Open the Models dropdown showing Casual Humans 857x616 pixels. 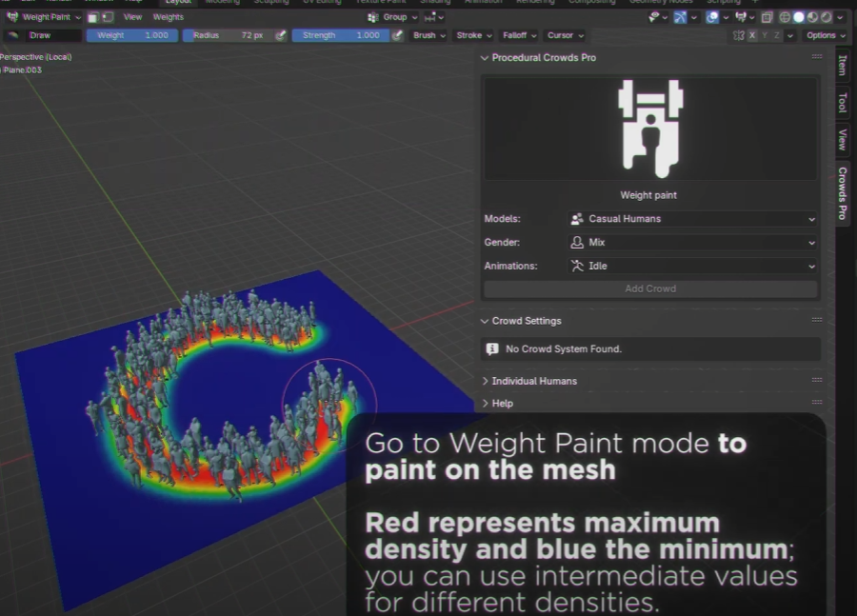point(692,219)
